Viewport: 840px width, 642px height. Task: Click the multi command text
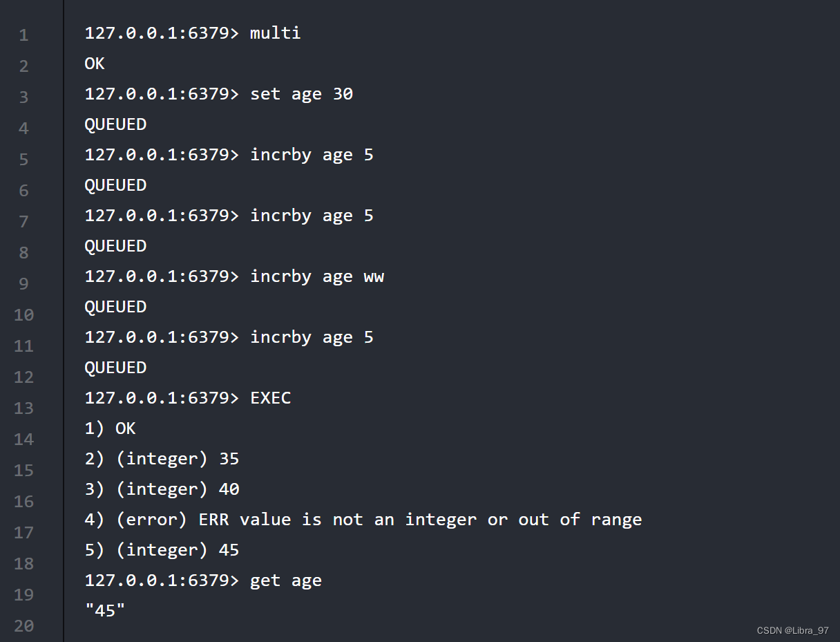point(276,33)
